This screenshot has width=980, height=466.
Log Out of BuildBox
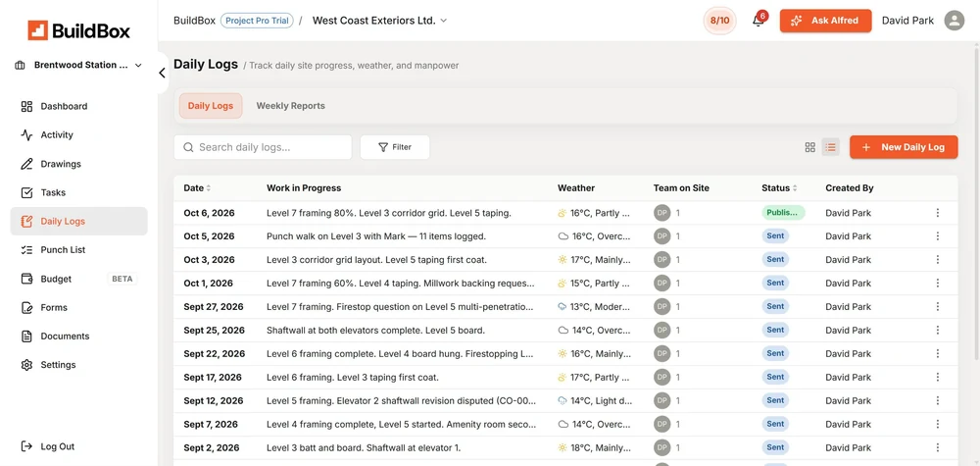pyautogui.click(x=48, y=446)
